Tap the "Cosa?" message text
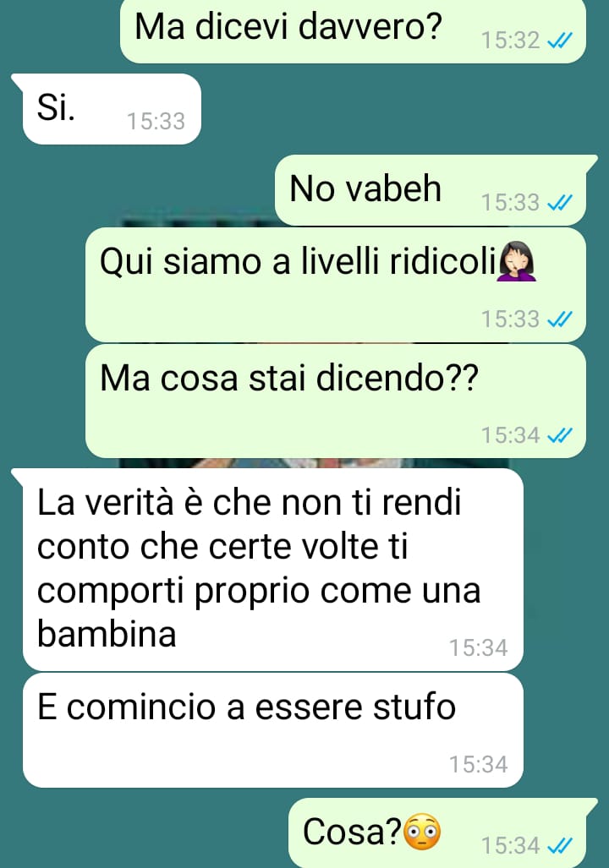 pyautogui.click(x=352, y=832)
